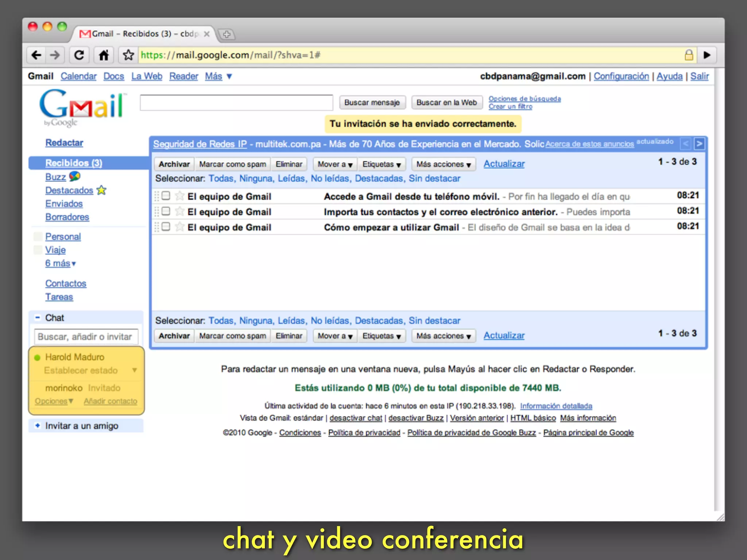
Task: Open top 'Mover a' dropdown
Action: click(x=335, y=164)
